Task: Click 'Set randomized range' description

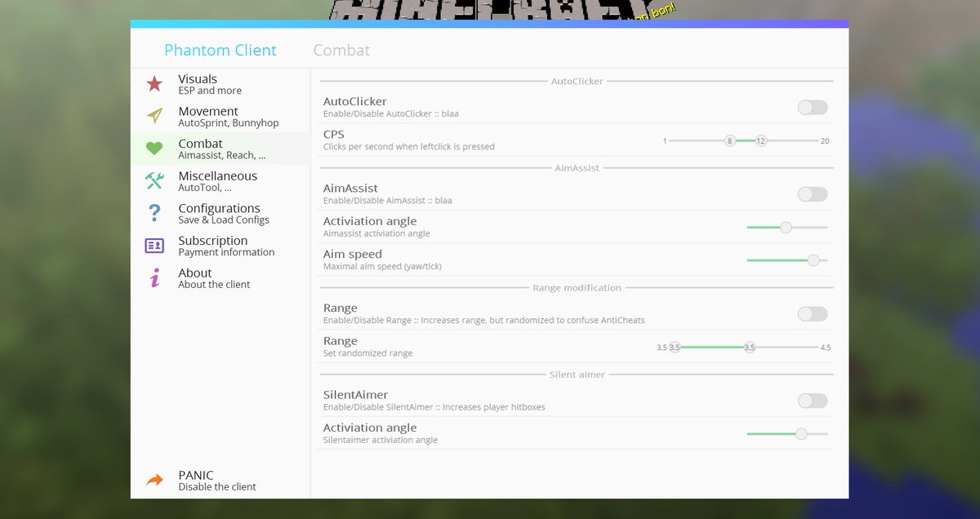Action: 367,353
